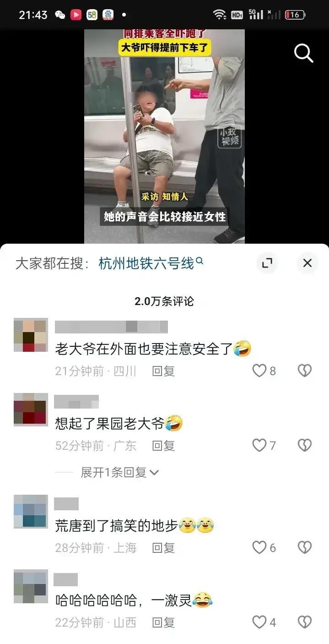Open the search magnifier icon
Image resolution: width=329 pixels, height=644 pixels.
(x=303, y=54)
